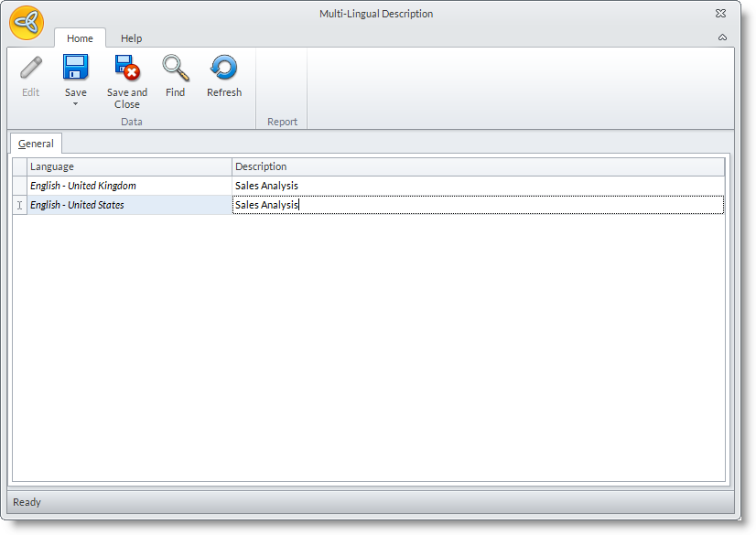Select the English - United States language cell

128,205
